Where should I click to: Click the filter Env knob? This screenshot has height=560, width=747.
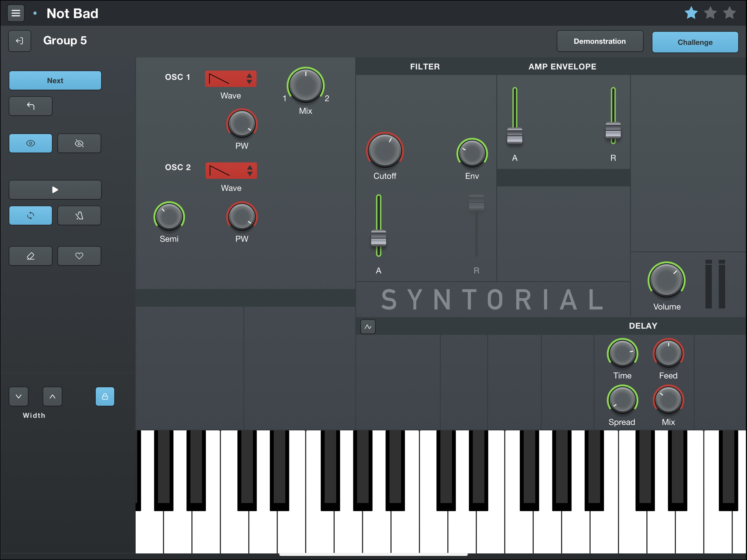coord(472,153)
